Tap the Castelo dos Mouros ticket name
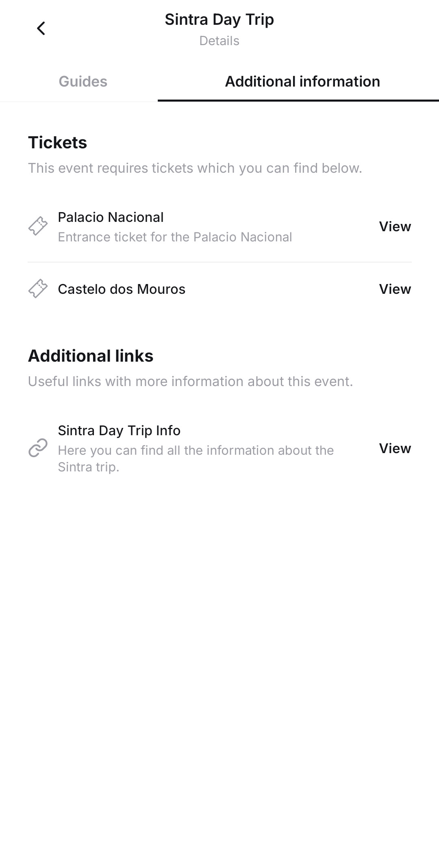Viewport: 439px width, 868px height. click(x=122, y=289)
